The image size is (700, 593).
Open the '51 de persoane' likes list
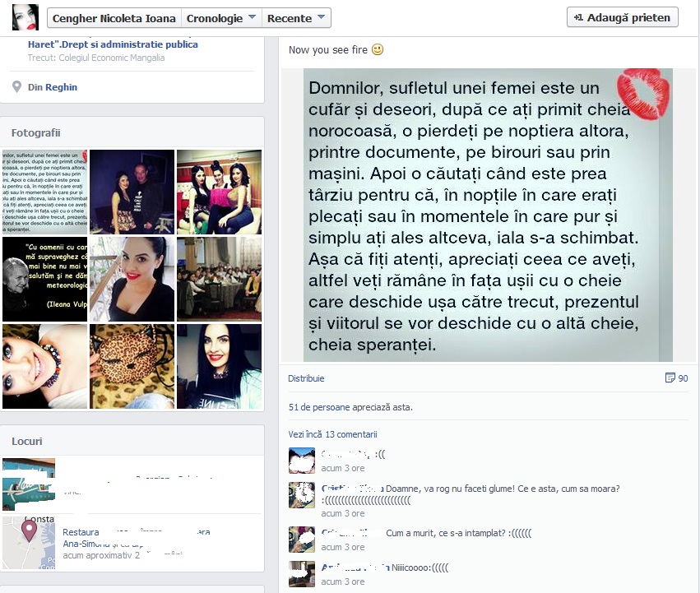point(316,407)
